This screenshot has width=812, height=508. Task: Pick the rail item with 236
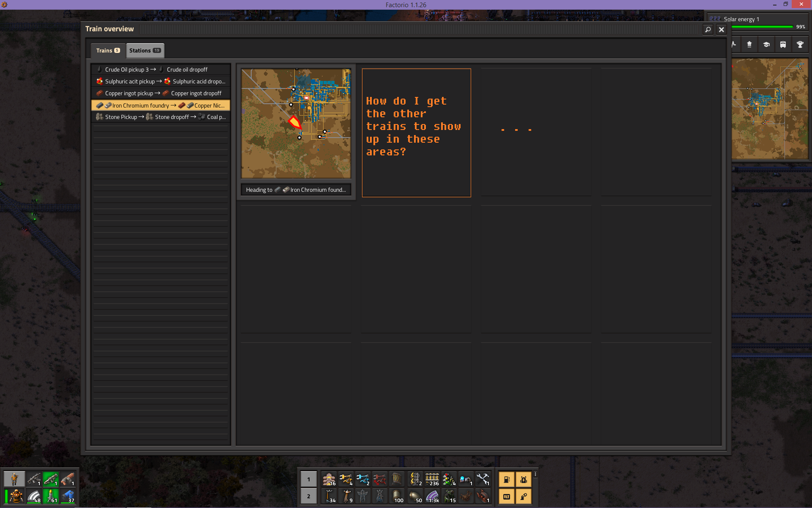(x=432, y=479)
